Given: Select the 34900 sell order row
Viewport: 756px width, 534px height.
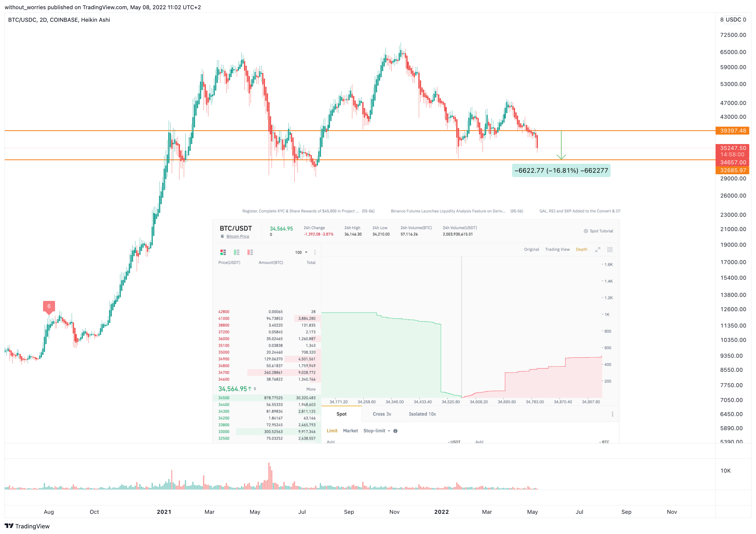Looking at the screenshot, I should [267, 359].
